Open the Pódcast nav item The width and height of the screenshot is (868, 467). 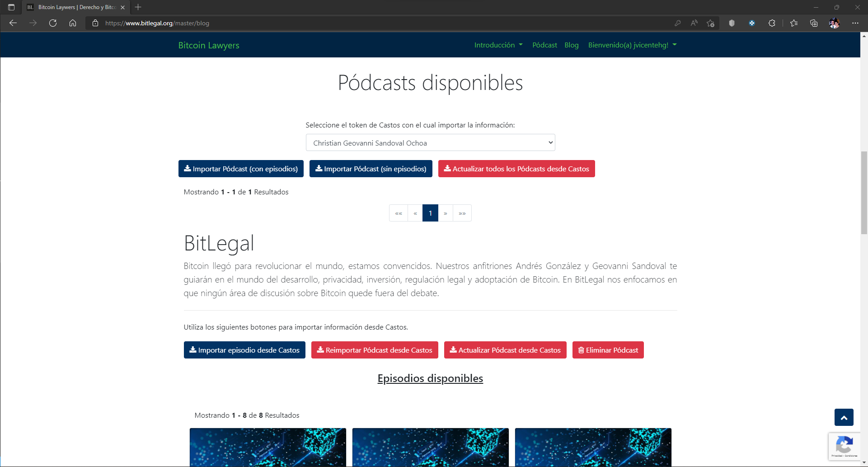[544, 45]
